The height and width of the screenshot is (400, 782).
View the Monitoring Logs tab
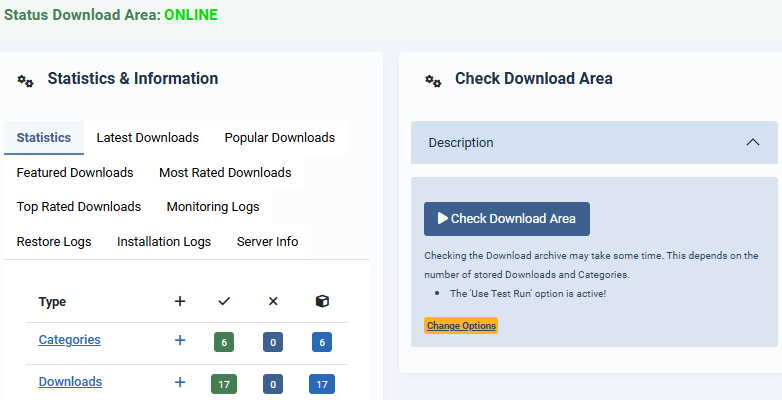point(213,206)
